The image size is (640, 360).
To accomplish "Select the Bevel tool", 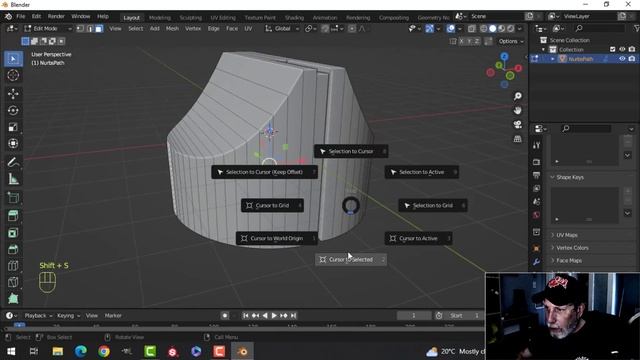I will [13, 249].
